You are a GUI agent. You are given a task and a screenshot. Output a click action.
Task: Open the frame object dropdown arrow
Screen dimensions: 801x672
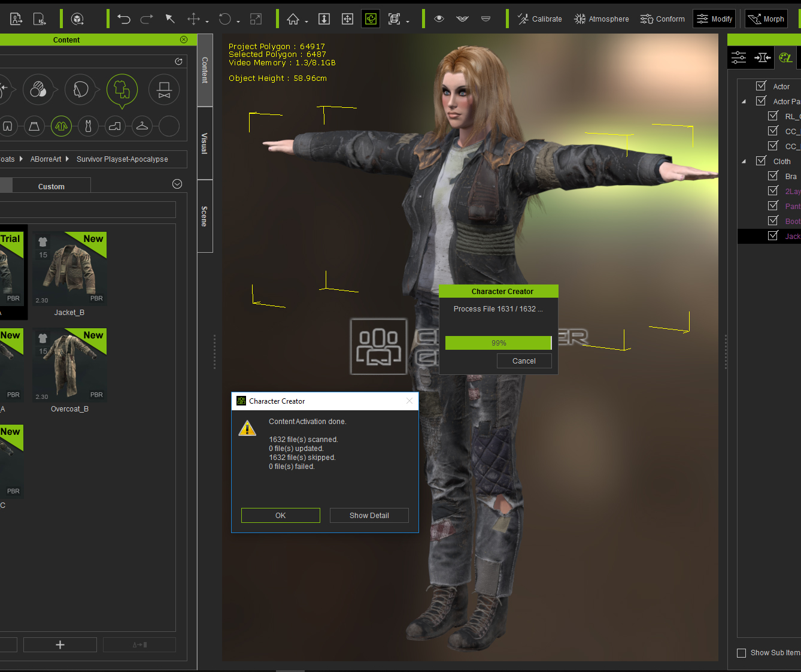408,22
